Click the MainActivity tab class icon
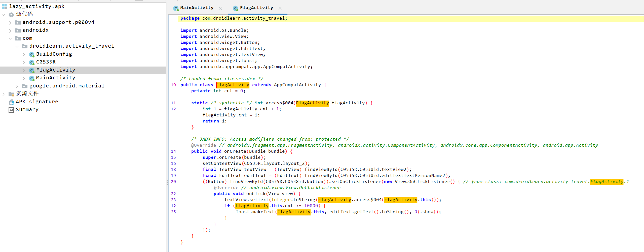The height and width of the screenshot is (252, 644). [x=176, y=8]
